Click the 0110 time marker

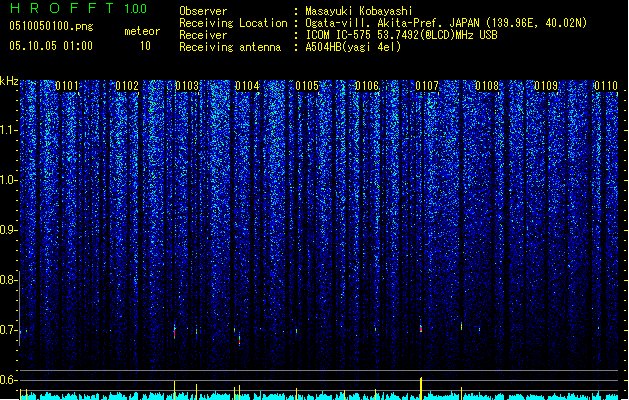pos(606,86)
